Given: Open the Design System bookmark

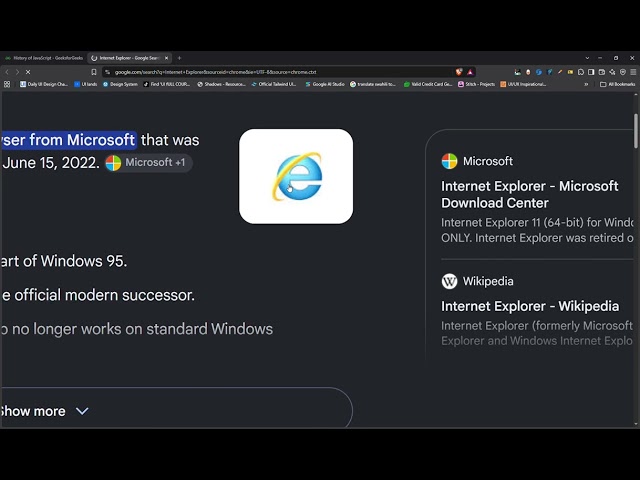Looking at the screenshot, I should 120,84.
